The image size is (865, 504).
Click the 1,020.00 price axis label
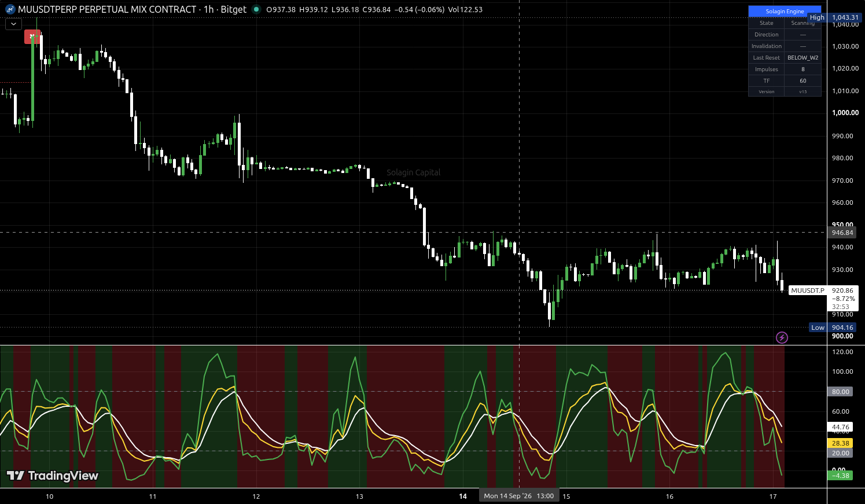[x=845, y=68]
